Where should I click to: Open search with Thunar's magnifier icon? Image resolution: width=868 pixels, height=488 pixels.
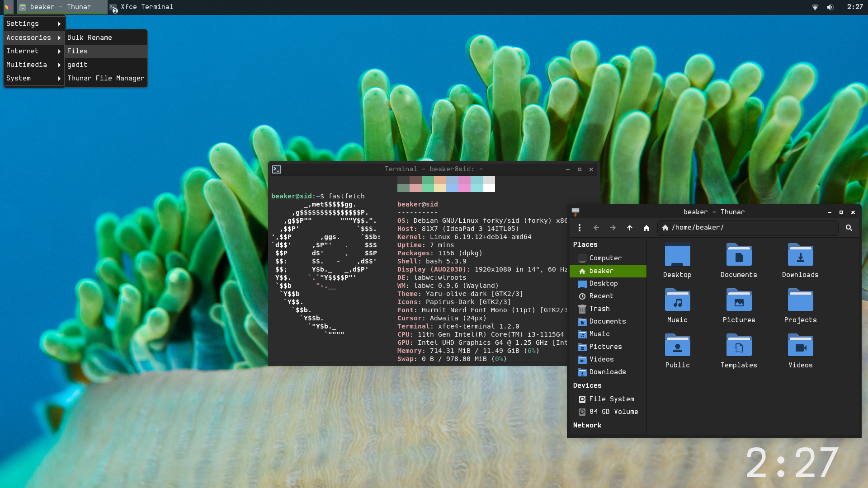[849, 228]
